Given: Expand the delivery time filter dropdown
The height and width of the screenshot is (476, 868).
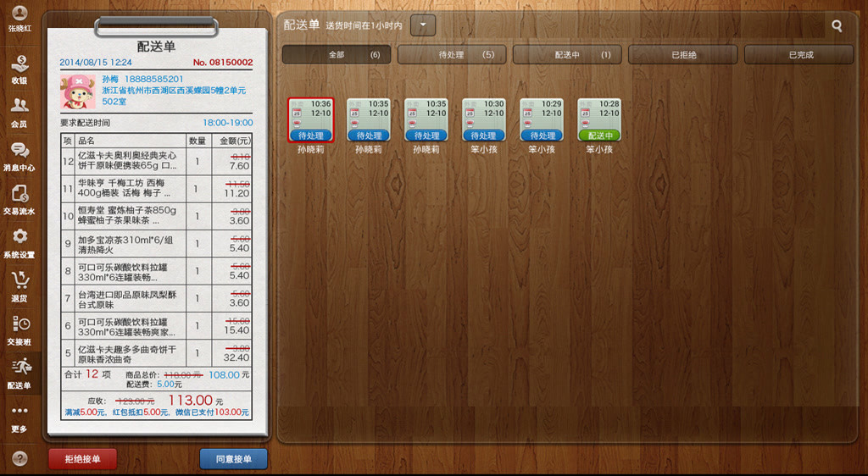Looking at the screenshot, I should tap(423, 25).
